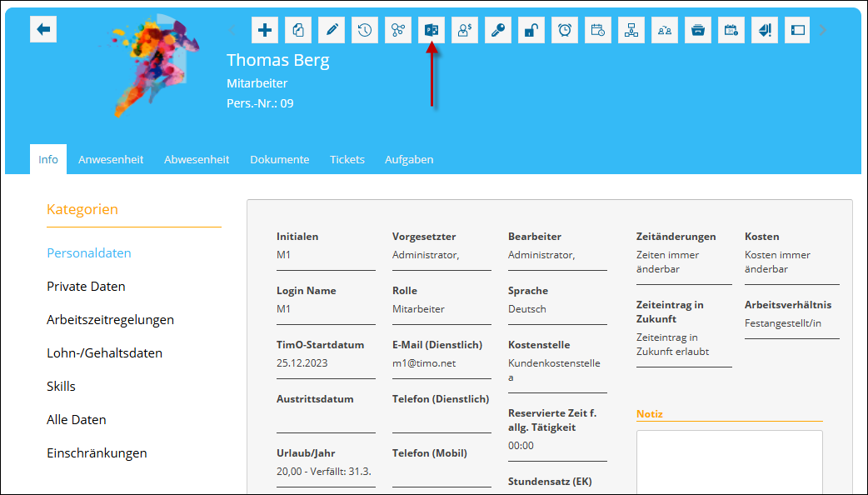Viewport: 868px width, 495px height.
Task: Select Arbeitszeitregelungen in Kategorien
Action: 110,320
